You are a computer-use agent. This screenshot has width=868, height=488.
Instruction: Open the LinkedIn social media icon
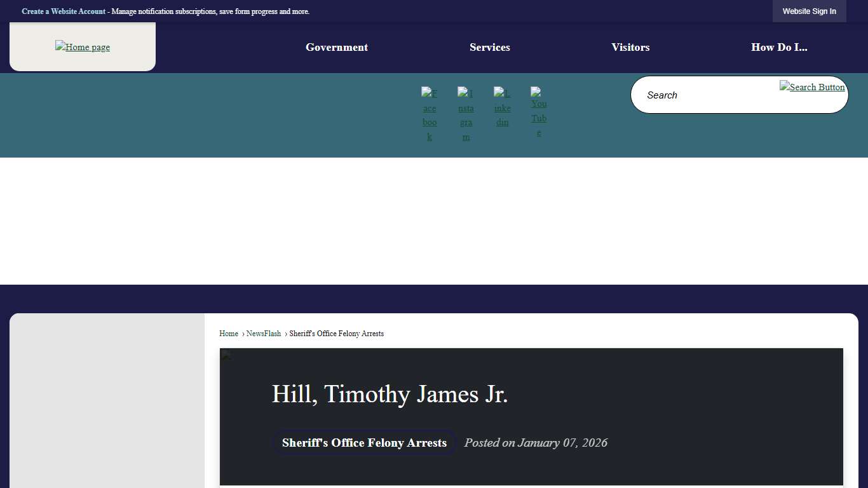click(x=502, y=108)
